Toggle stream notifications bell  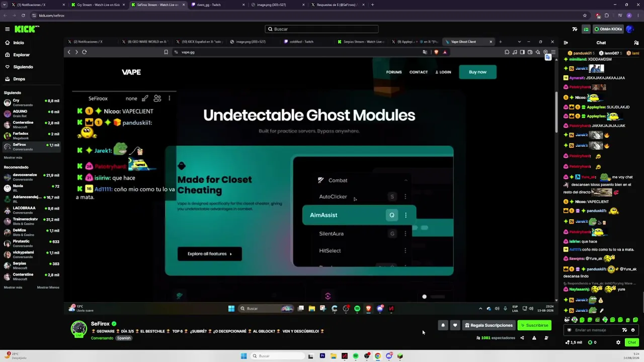coord(443,325)
